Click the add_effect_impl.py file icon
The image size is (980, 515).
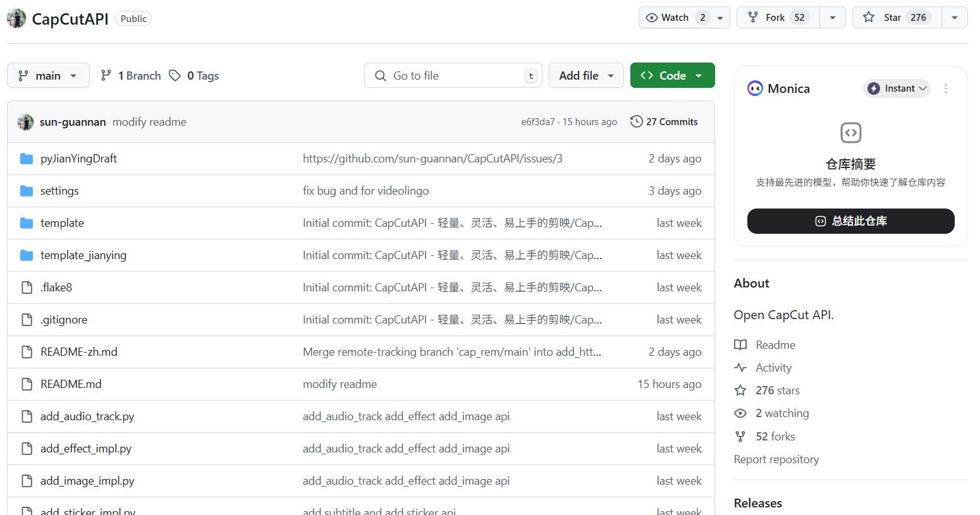27,449
